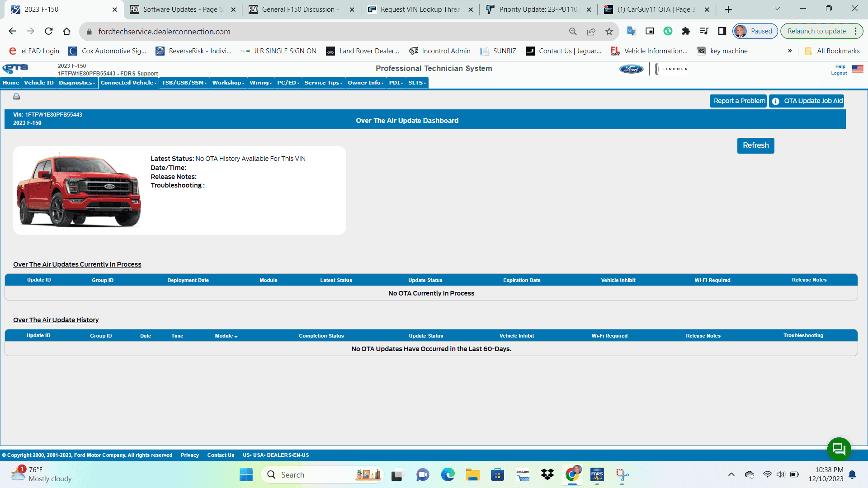Click the Ford oval logo
This screenshot has width=868, height=488.
(631, 69)
